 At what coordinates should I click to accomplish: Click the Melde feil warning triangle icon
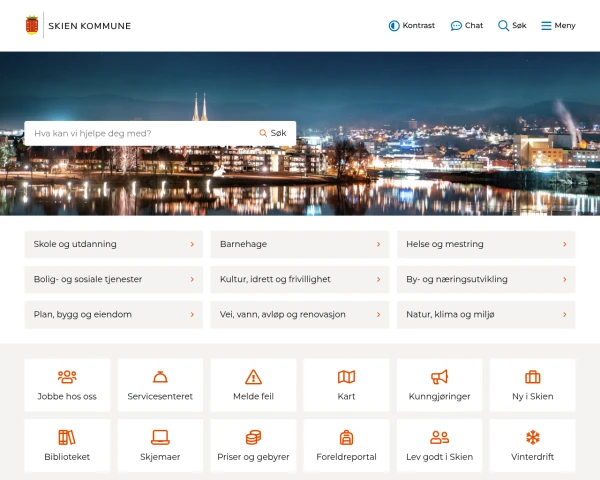tap(253, 377)
